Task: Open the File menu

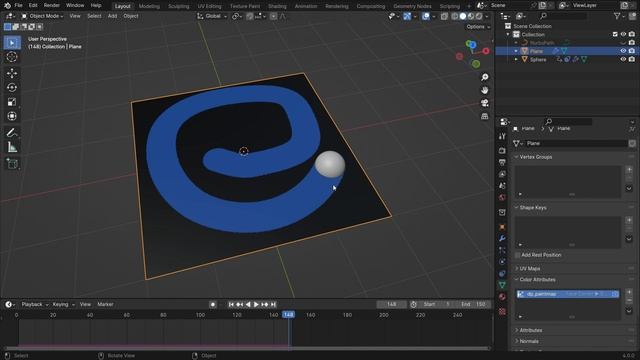Action: point(18,5)
